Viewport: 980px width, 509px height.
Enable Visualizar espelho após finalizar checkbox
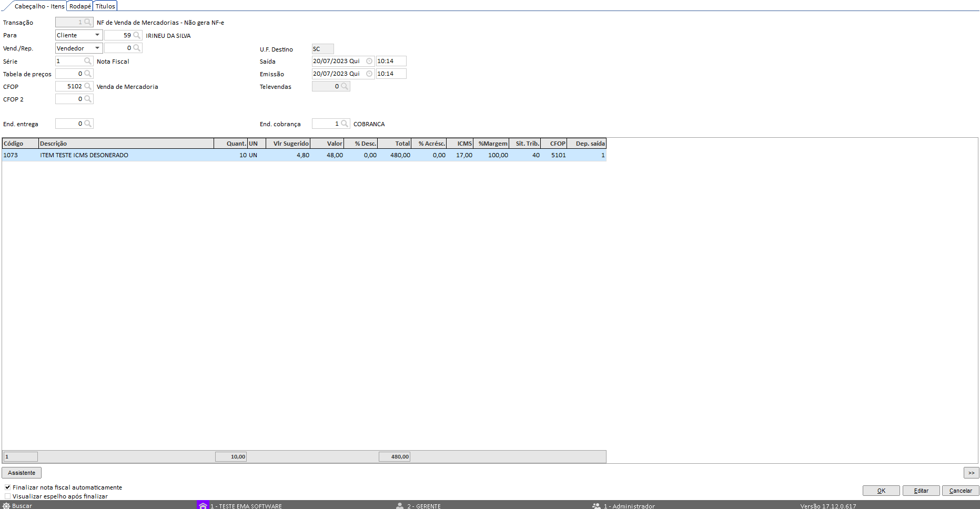7,496
